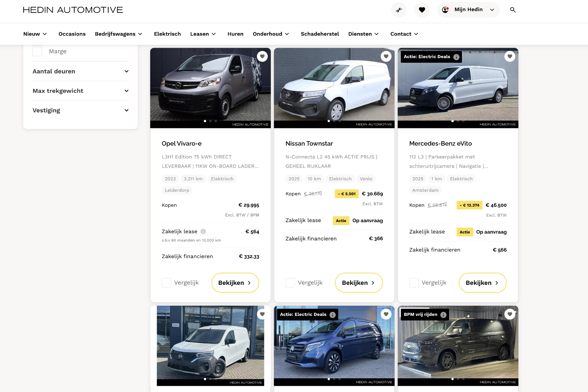Click the white Nissan van photo, bottom row
Image resolution: width=588 pixels, height=392 pixels.
(x=210, y=346)
